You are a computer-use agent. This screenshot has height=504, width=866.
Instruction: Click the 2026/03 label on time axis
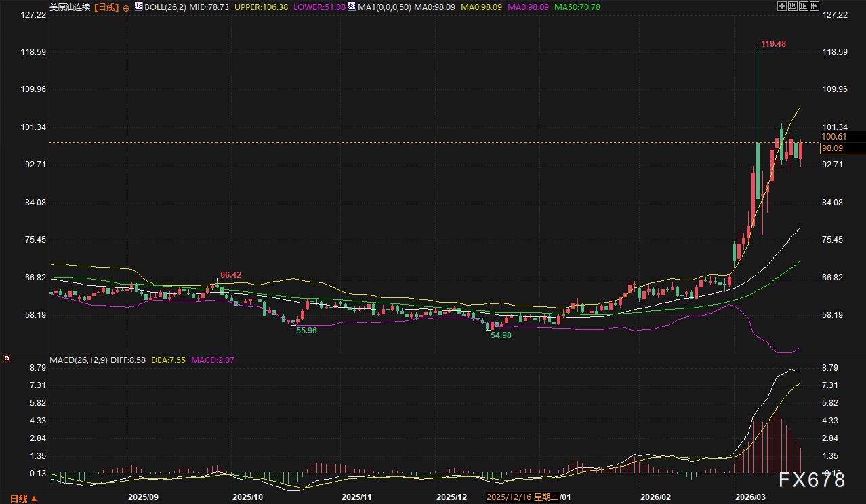click(x=750, y=497)
